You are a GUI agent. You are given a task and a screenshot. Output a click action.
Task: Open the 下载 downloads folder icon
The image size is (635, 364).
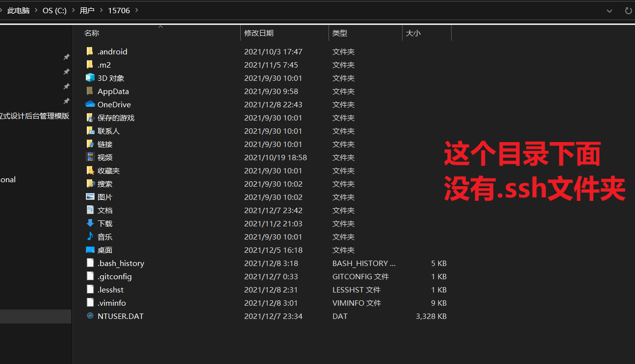(x=90, y=223)
